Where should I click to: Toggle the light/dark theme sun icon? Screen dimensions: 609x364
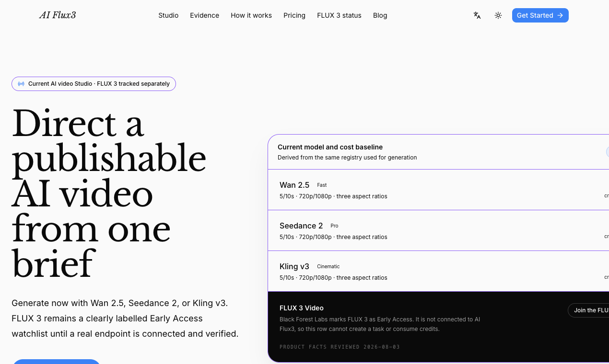coord(498,15)
